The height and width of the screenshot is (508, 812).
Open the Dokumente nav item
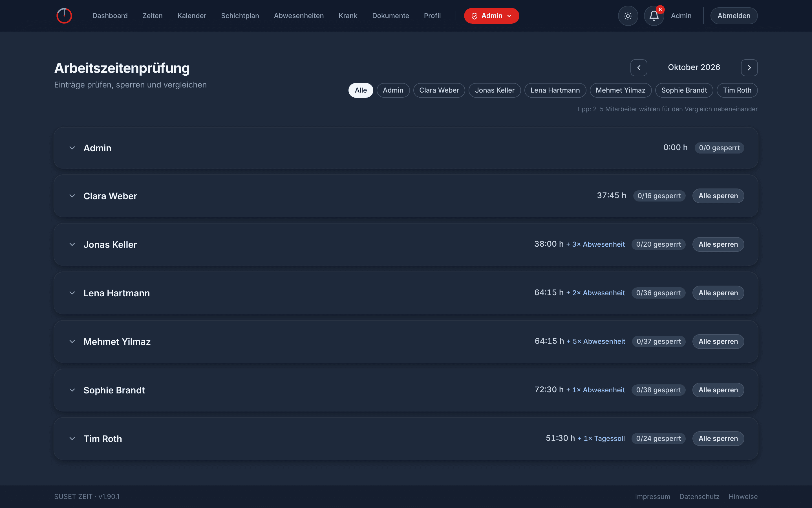(x=390, y=16)
